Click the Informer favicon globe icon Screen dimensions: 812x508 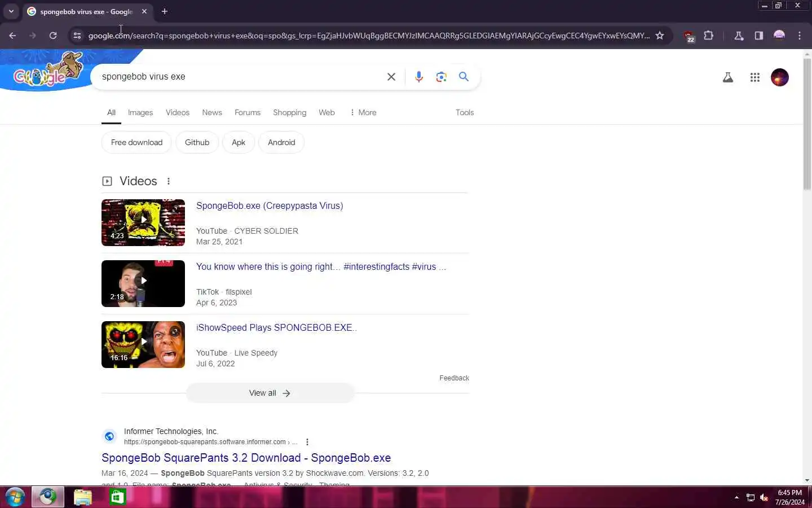(109, 436)
